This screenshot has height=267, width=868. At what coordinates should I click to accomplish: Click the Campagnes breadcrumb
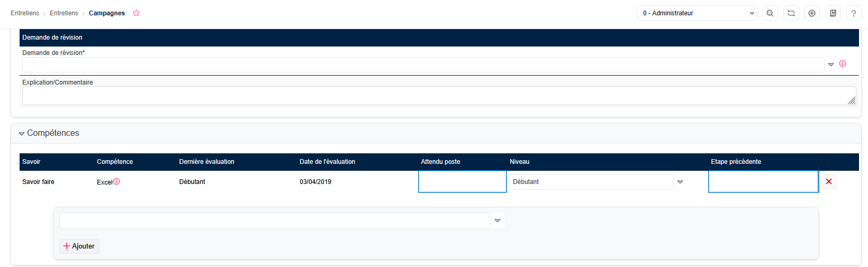pyautogui.click(x=107, y=13)
